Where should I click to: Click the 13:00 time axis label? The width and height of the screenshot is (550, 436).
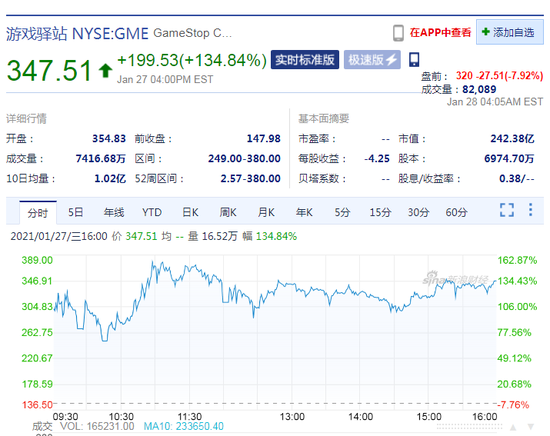click(292, 417)
